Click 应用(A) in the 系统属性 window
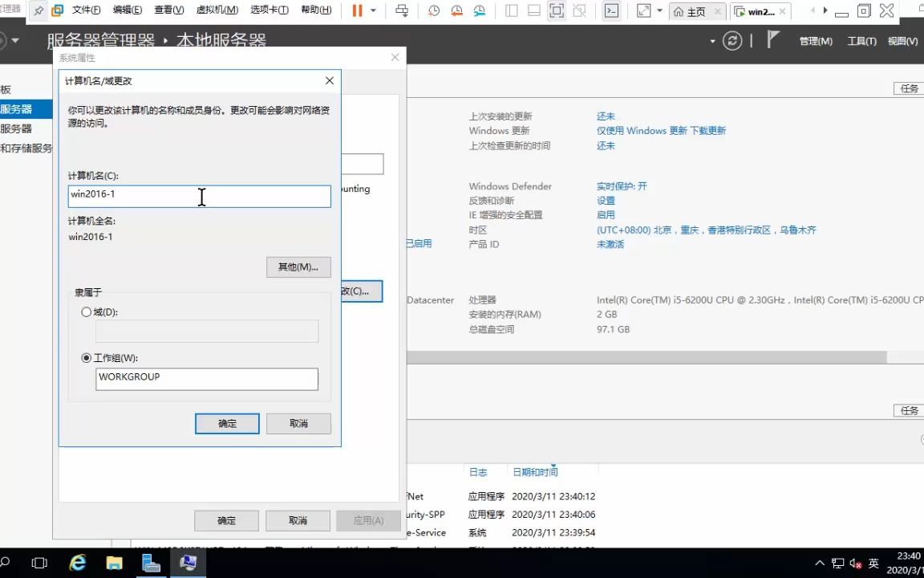 368,521
